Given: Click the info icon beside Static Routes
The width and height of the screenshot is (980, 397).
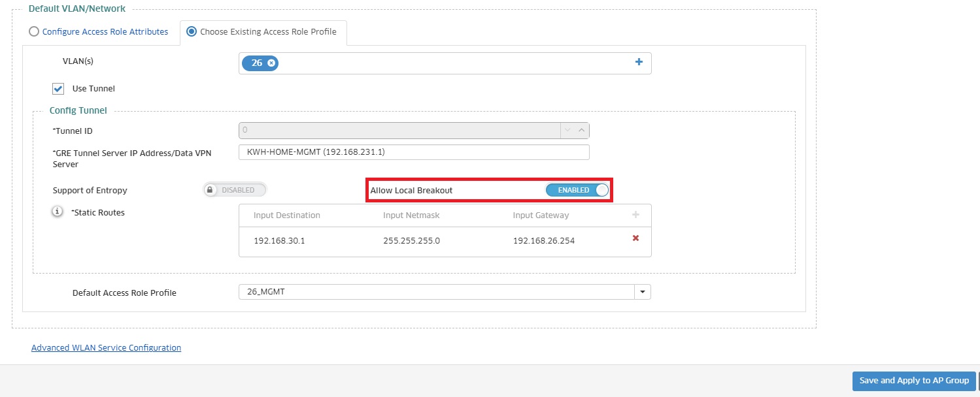Looking at the screenshot, I should [x=58, y=212].
